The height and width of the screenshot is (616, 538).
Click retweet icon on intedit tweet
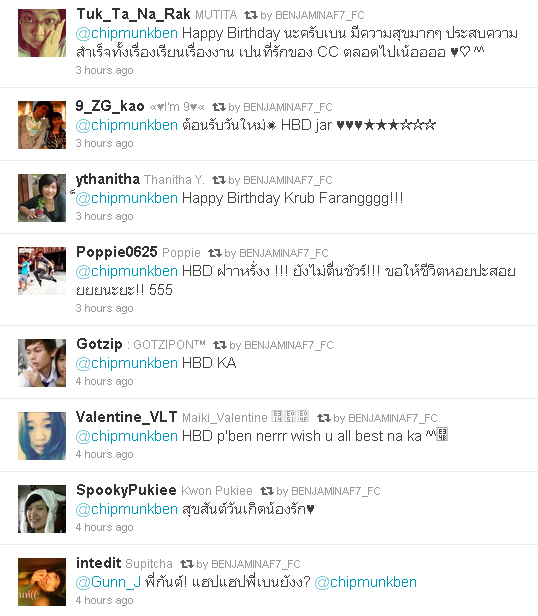187,564
